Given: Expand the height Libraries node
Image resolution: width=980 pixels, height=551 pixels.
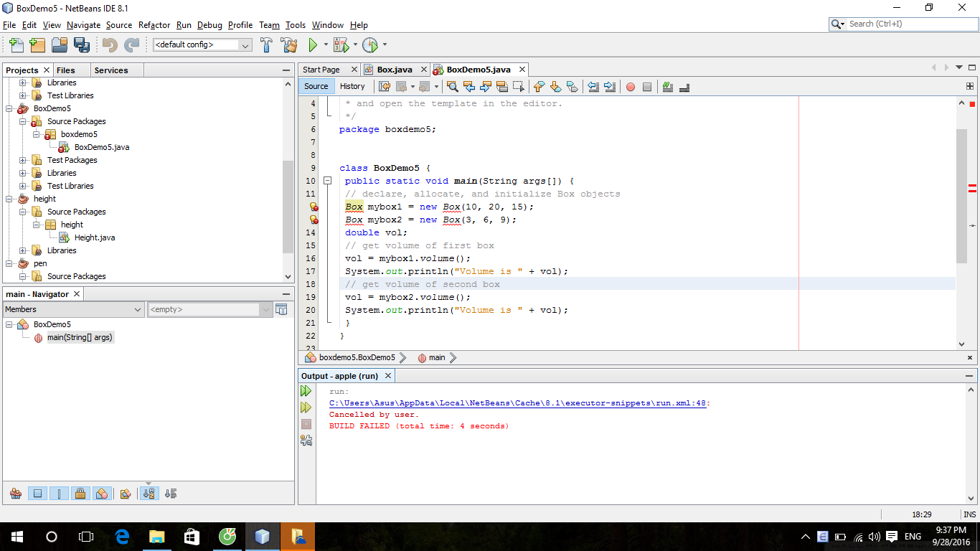Looking at the screenshot, I should point(22,250).
